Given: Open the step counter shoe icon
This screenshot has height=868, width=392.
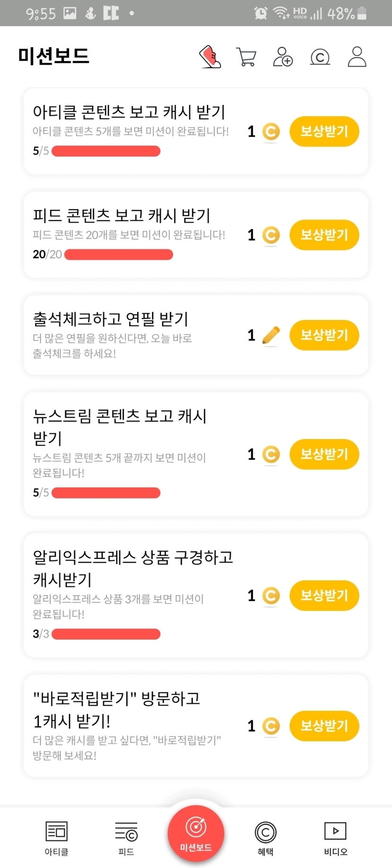Looking at the screenshot, I should pos(210,57).
